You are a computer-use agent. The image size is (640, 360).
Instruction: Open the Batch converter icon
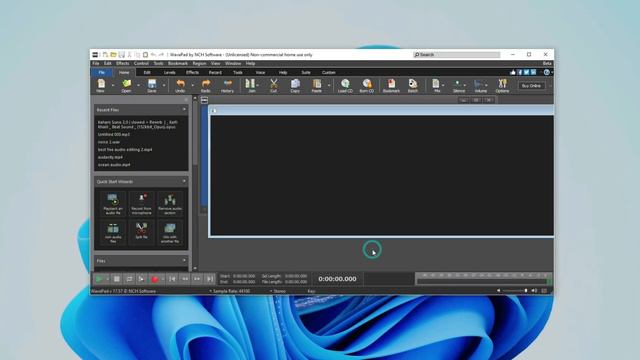[x=413, y=85]
